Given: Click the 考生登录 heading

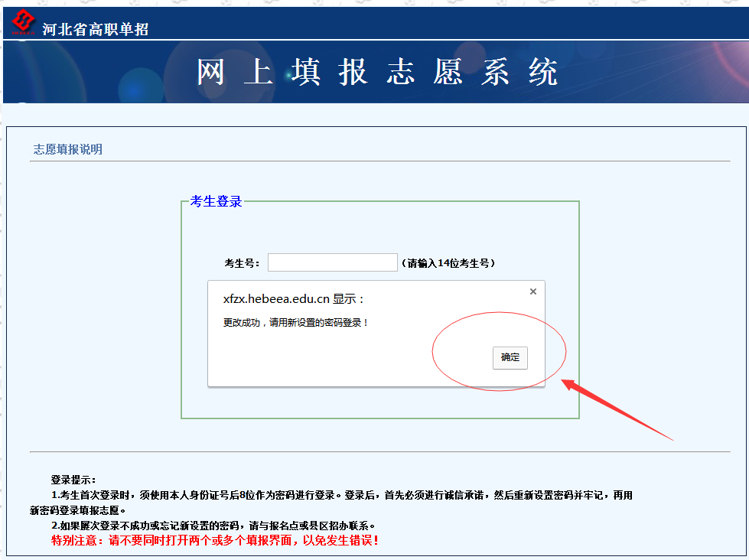Looking at the screenshot, I should [x=217, y=201].
